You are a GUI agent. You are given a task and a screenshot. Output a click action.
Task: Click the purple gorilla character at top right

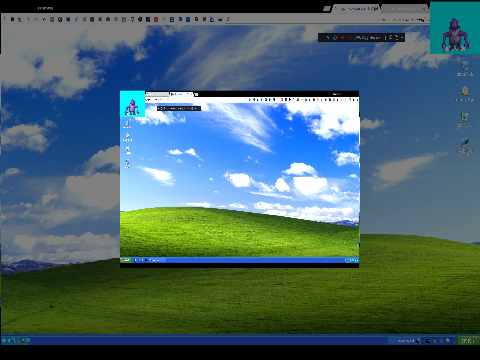[x=454, y=35]
